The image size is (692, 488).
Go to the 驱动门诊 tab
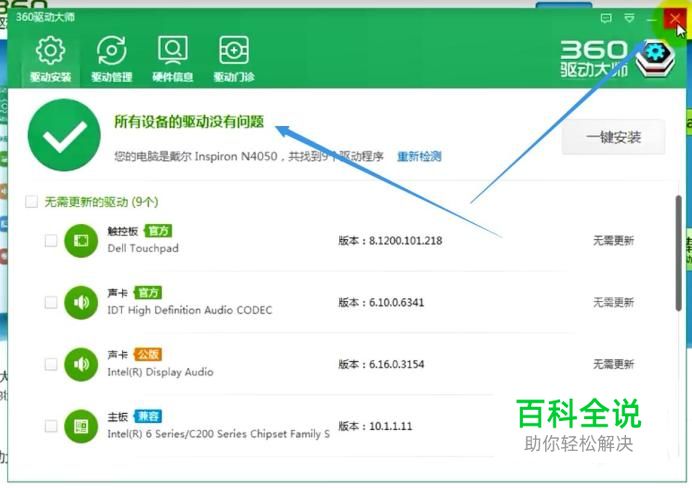[234, 59]
